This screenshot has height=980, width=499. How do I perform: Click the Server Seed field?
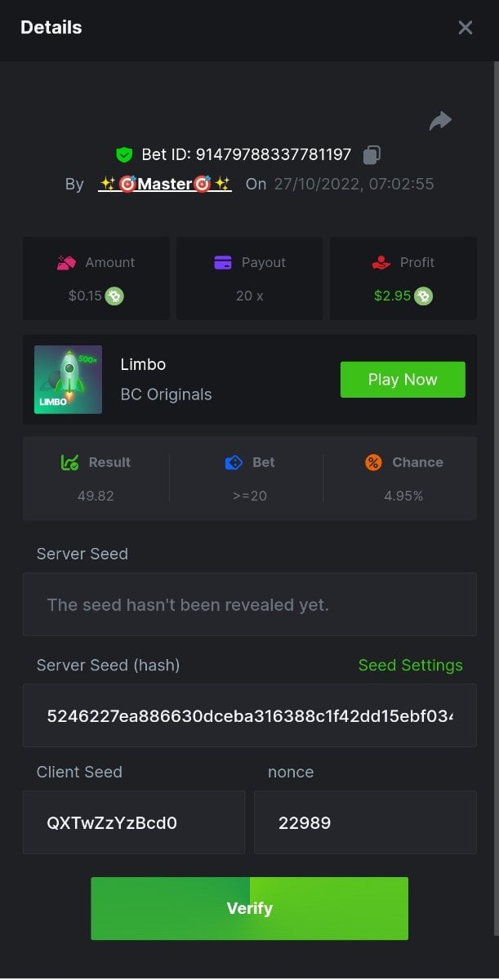(249, 605)
